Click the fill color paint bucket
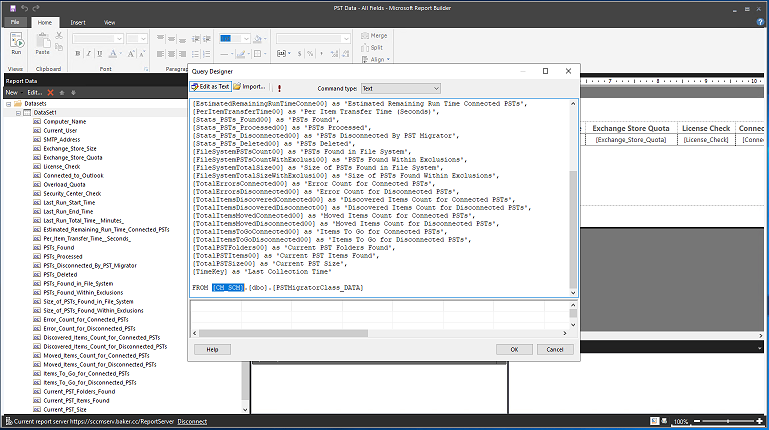 pyautogui.click(x=259, y=39)
